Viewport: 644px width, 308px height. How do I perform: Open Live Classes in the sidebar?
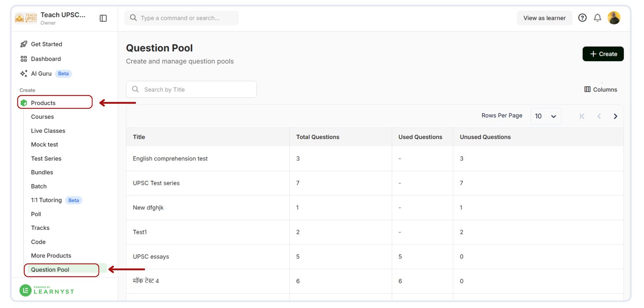pos(48,131)
